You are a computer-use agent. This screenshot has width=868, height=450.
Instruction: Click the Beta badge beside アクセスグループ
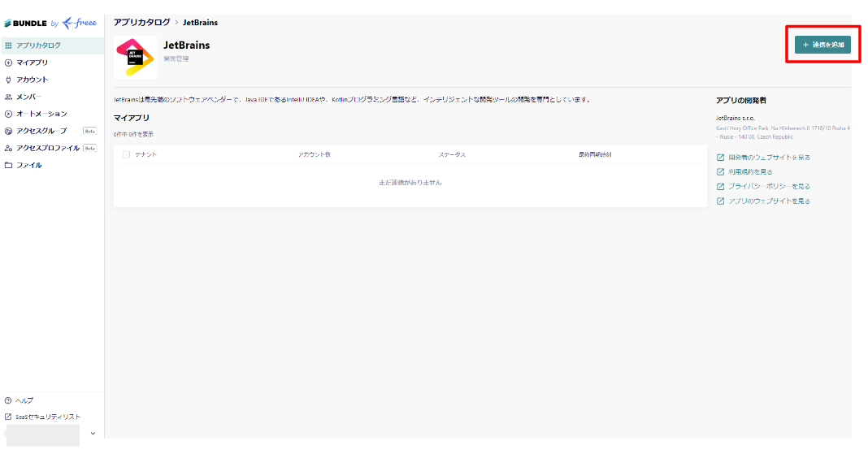point(89,131)
